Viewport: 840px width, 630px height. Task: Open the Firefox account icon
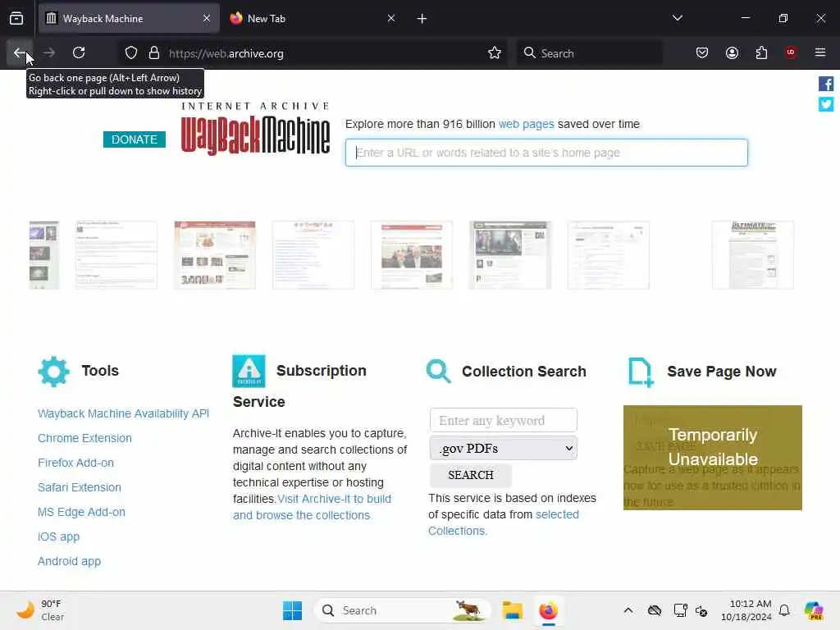(732, 52)
